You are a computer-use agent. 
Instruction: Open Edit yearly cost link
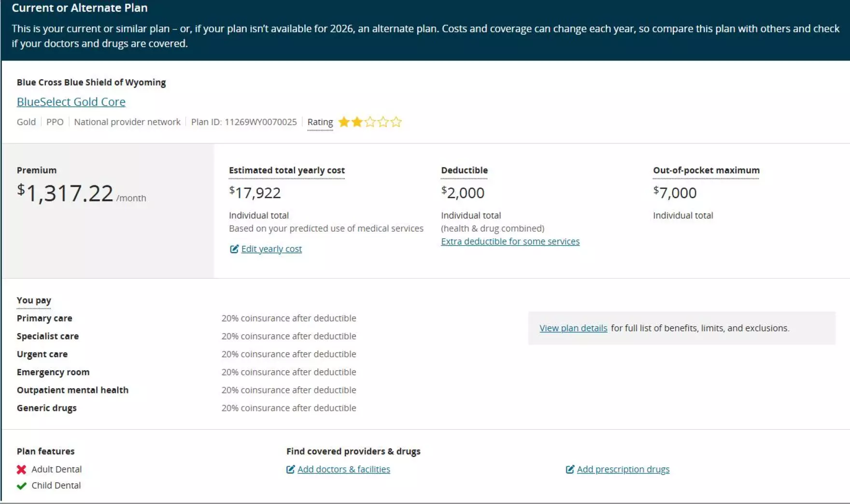(x=271, y=249)
